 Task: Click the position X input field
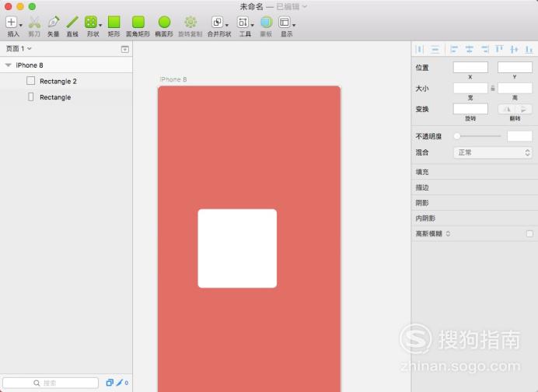point(470,68)
